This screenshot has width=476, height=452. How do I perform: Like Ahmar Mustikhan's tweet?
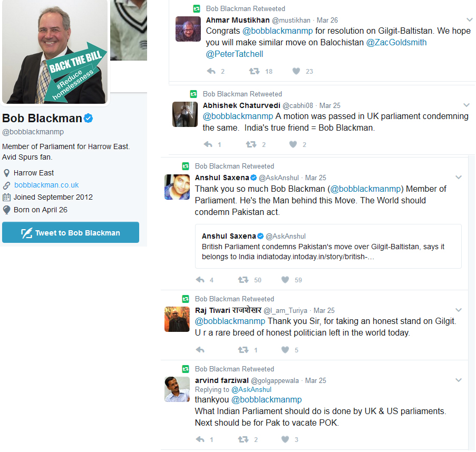[x=296, y=71]
